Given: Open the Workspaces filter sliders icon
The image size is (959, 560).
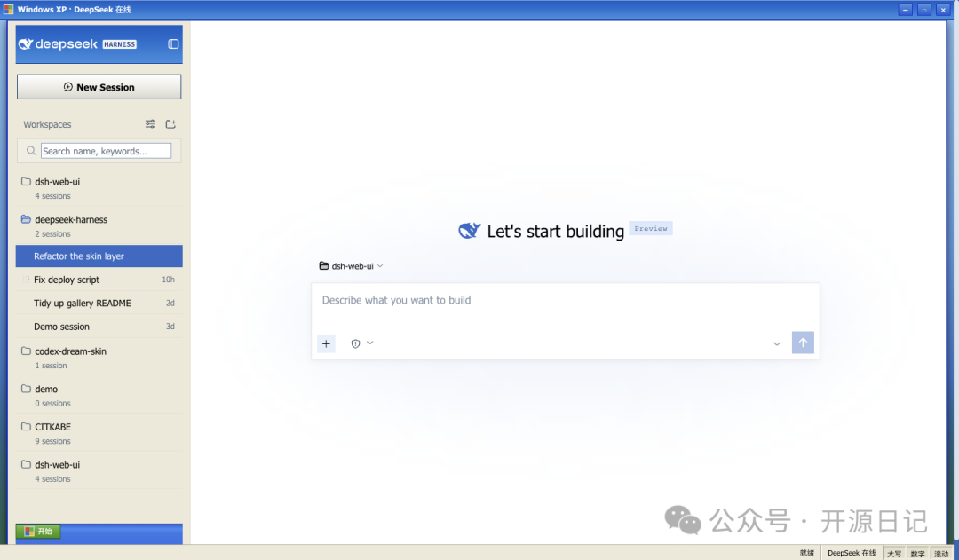Looking at the screenshot, I should [150, 124].
